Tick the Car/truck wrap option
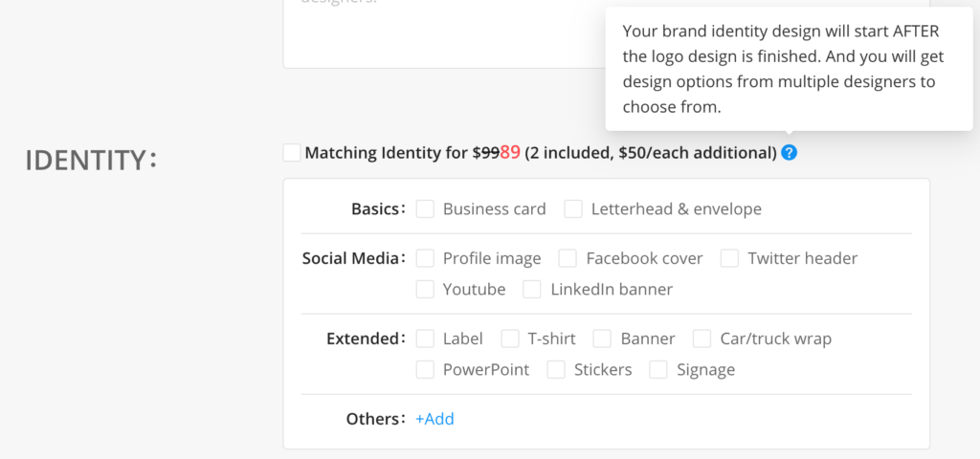This screenshot has height=459, width=980. 702,339
